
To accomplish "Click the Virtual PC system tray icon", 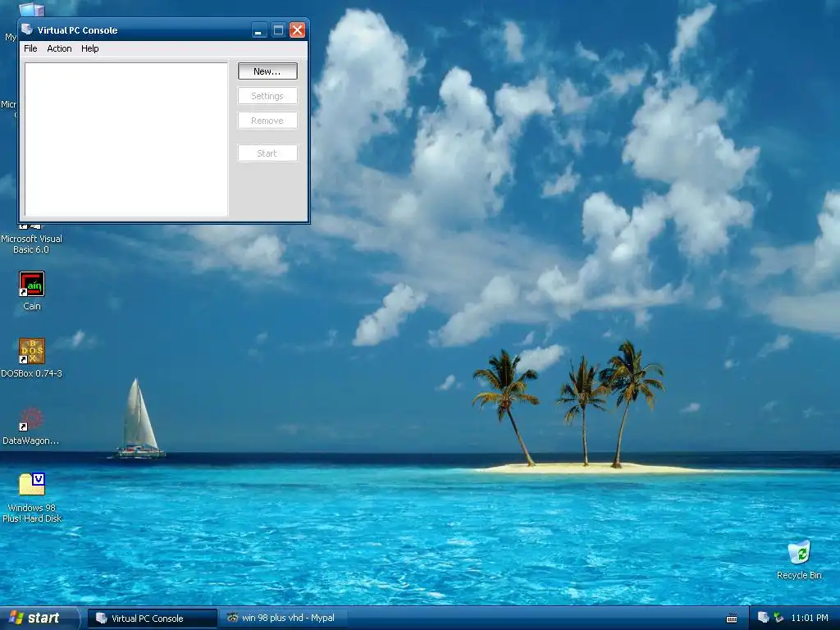I will tap(764, 618).
